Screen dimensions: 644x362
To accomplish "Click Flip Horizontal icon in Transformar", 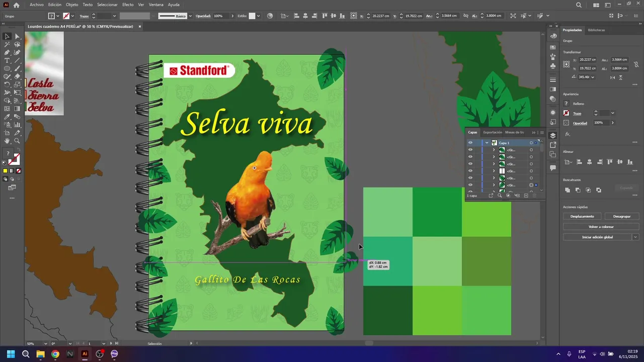I will (612, 77).
